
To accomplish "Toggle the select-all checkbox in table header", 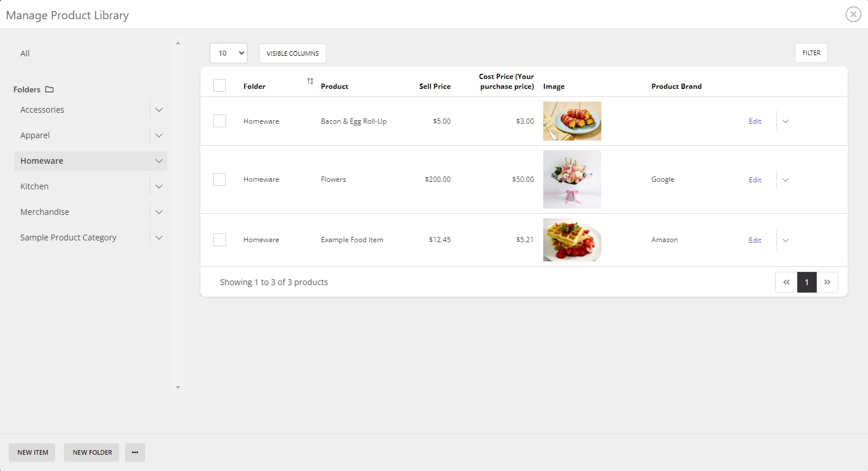I will [x=220, y=85].
